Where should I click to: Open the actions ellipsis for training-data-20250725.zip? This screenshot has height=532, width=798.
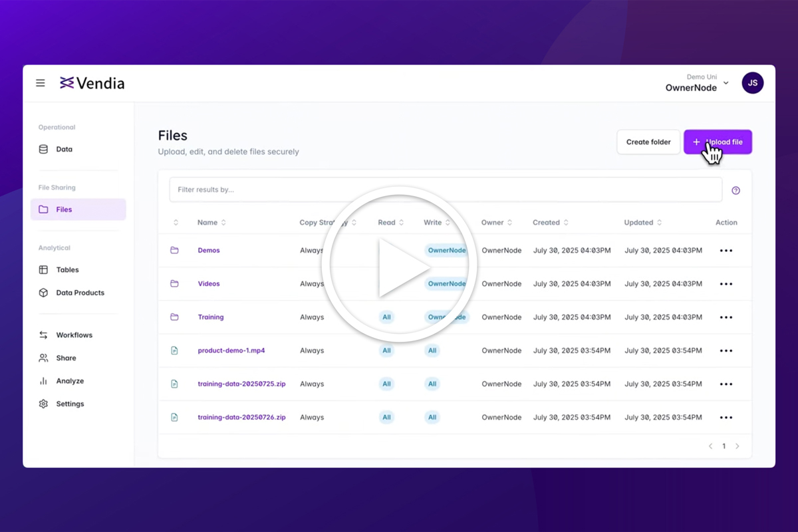pos(726,384)
